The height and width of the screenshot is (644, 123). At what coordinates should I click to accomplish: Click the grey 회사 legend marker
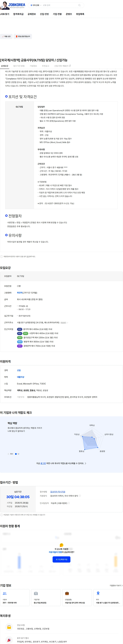(8, 454)
